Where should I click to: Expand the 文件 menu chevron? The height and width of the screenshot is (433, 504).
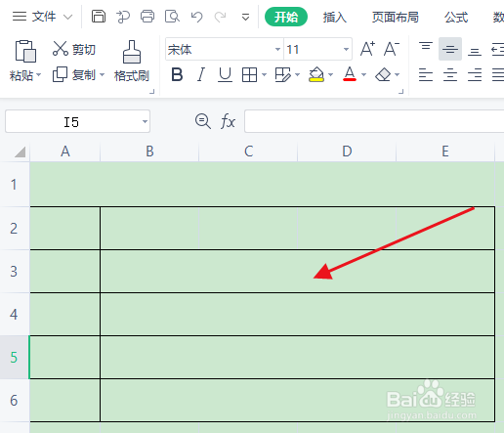[x=67, y=17]
